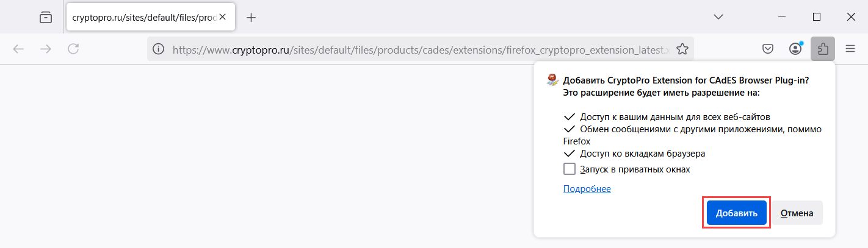
Task: Select the cryptopro.ru tab
Action: tap(144, 18)
